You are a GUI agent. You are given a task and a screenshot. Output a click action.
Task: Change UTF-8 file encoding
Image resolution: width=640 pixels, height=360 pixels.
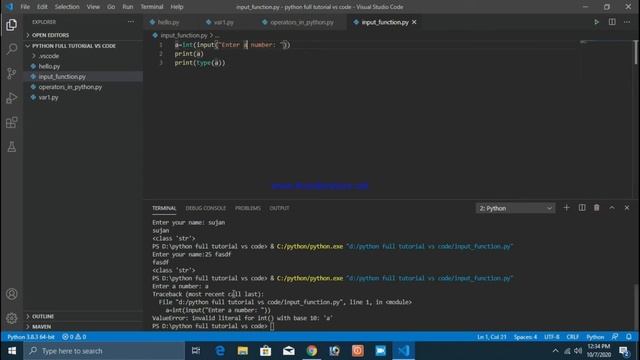click(552, 337)
